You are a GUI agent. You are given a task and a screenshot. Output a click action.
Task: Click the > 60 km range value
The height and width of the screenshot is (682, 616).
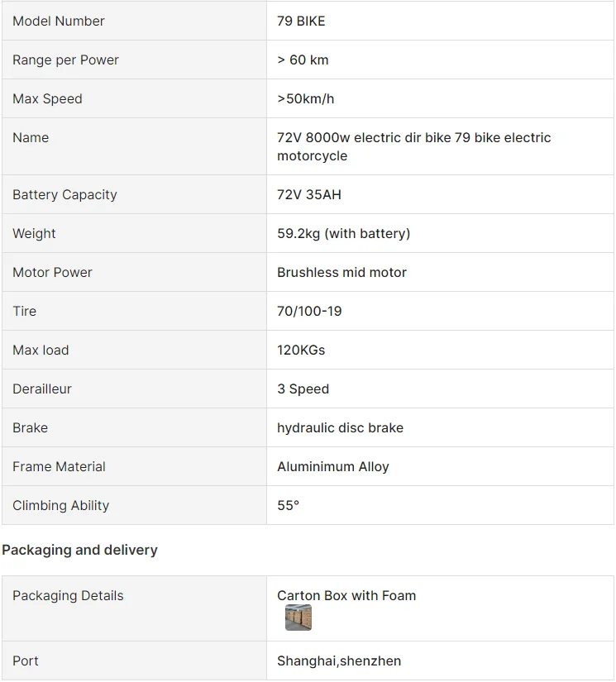pyautogui.click(x=303, y=60)
